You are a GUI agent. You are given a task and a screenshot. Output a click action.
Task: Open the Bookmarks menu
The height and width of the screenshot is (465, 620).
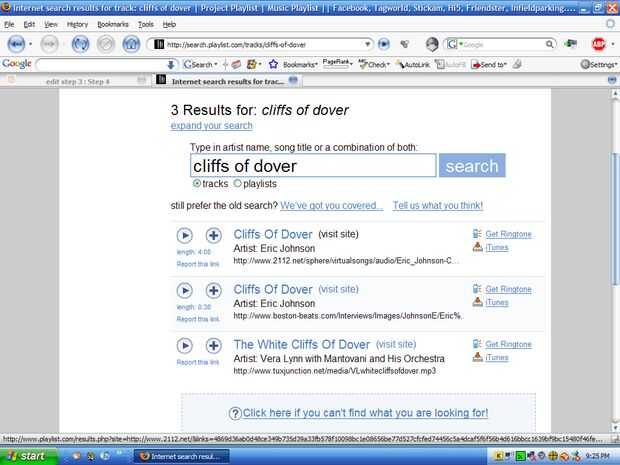tap(113, 24)
